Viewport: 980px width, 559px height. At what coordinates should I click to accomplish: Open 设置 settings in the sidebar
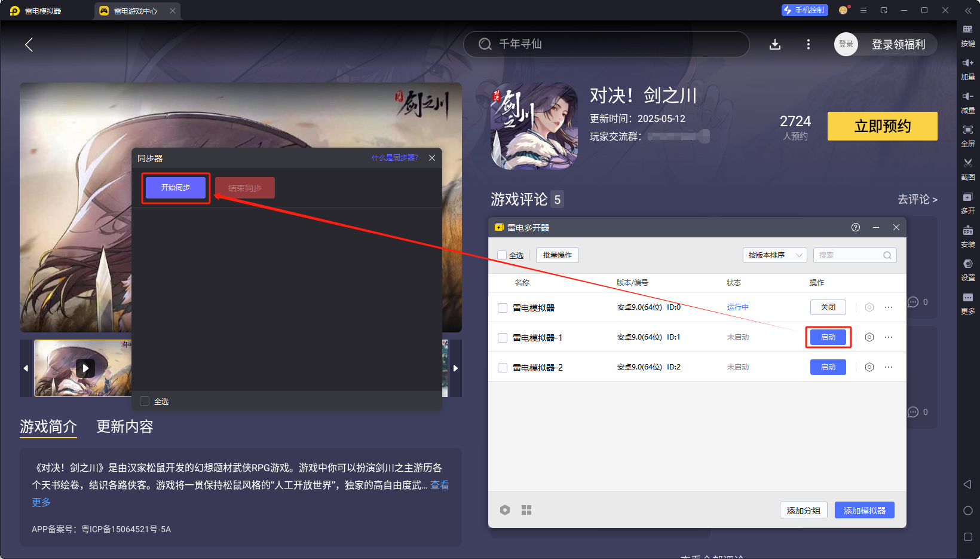(968, 270)
